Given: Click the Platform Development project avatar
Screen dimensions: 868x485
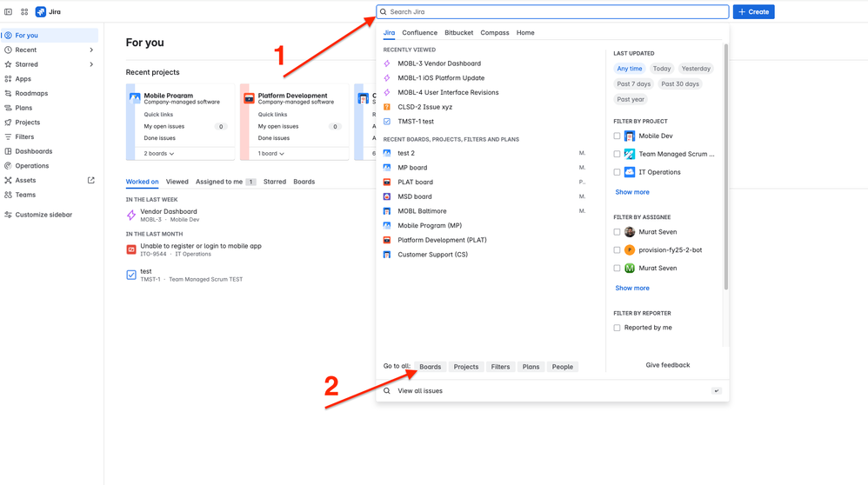Looking at the screenshot, I should pyautogui.click(x=249, y=98).
